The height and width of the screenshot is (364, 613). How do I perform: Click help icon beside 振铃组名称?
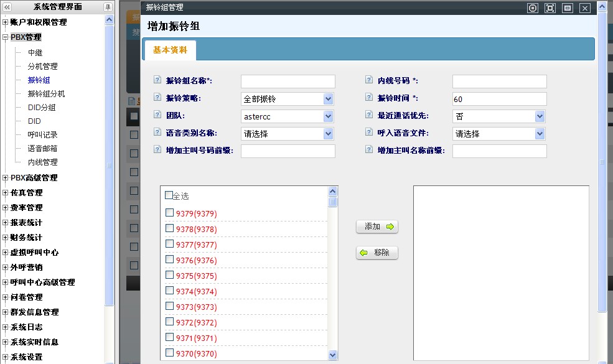point(157,81)
